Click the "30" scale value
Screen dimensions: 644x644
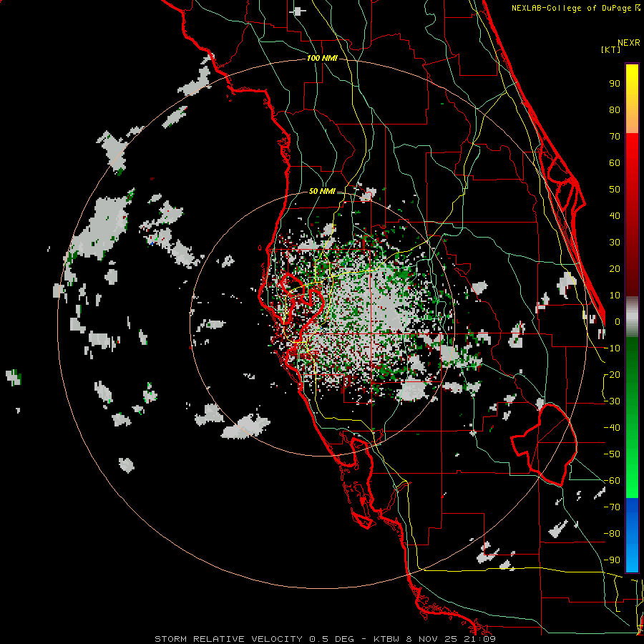tap(615, 243)
